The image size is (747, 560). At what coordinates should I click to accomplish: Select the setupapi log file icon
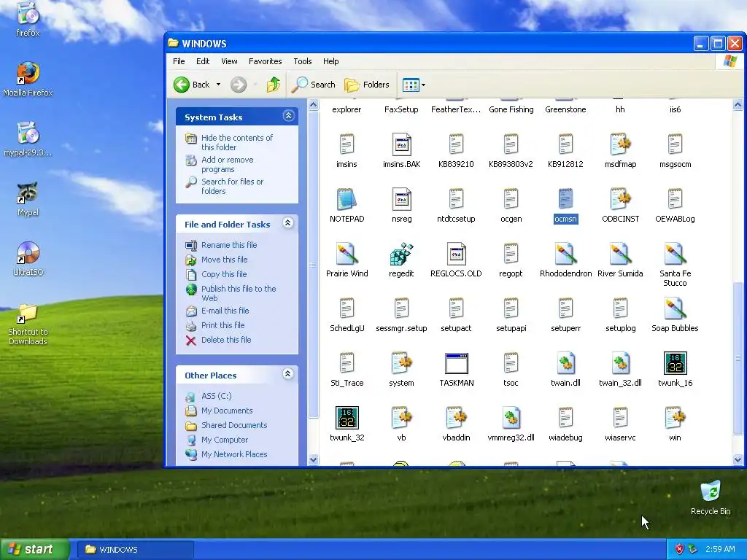(511, 308)
